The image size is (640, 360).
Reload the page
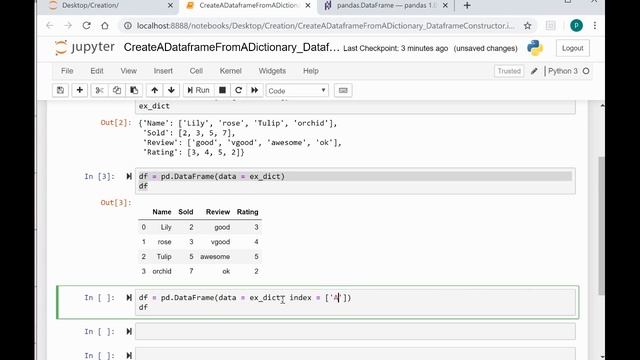point(87,26)
